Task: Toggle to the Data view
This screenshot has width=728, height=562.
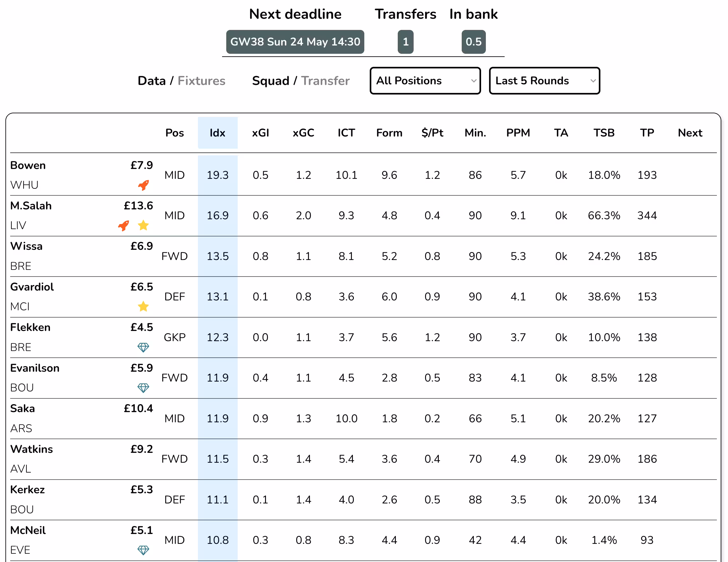Action: 152,81
